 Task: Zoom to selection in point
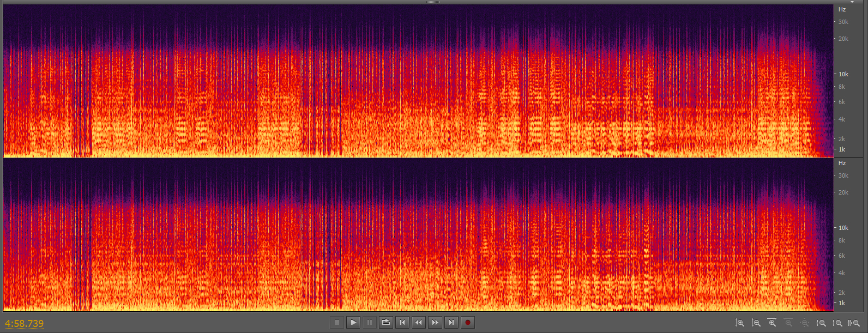pos(821,323)
